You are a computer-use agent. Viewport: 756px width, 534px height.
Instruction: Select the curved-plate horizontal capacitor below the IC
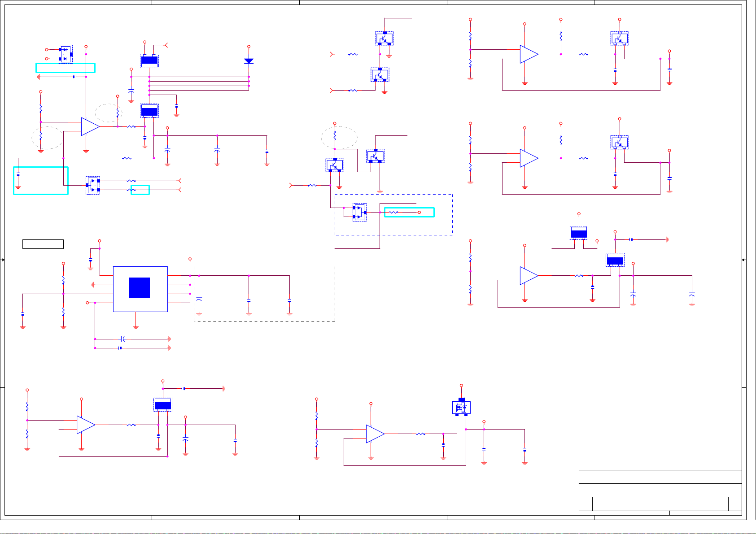[x=123, y=339]
